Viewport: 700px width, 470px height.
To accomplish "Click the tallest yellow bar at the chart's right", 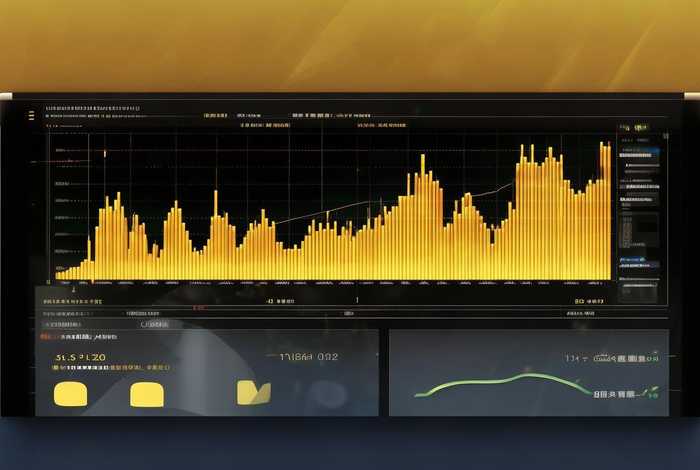I will tap(603, 210).
